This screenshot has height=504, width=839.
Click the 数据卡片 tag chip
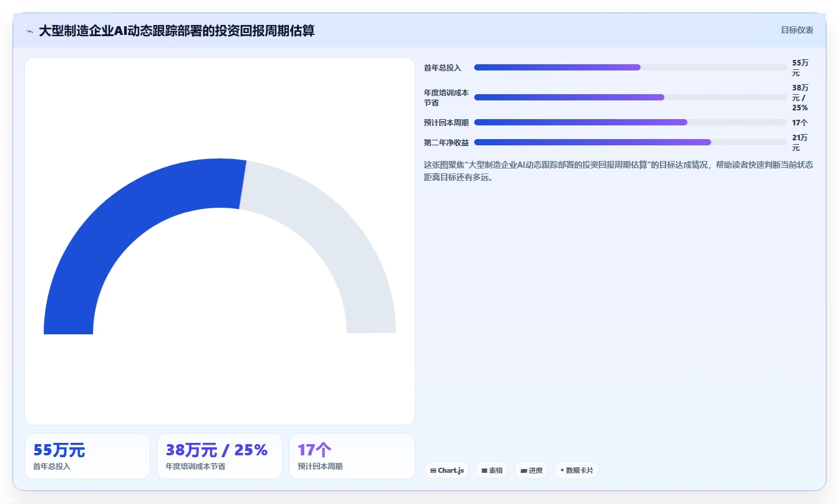coord(577,470)
